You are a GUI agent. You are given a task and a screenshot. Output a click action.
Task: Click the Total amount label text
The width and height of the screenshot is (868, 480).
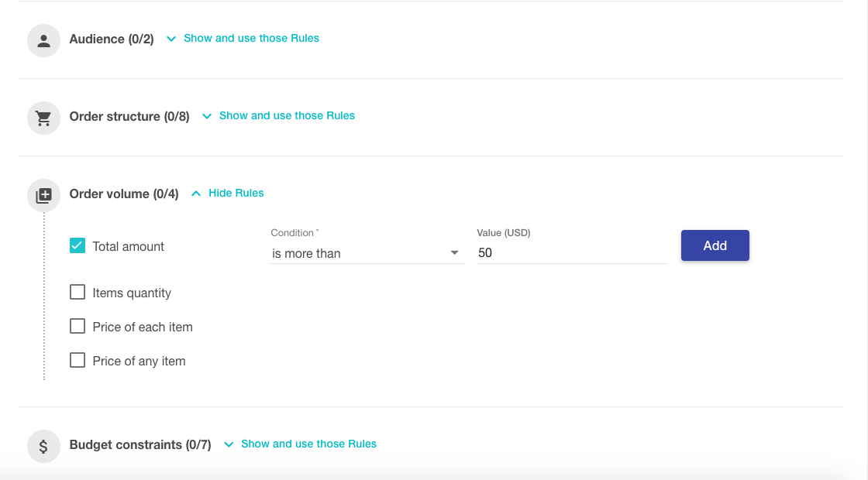129,246
